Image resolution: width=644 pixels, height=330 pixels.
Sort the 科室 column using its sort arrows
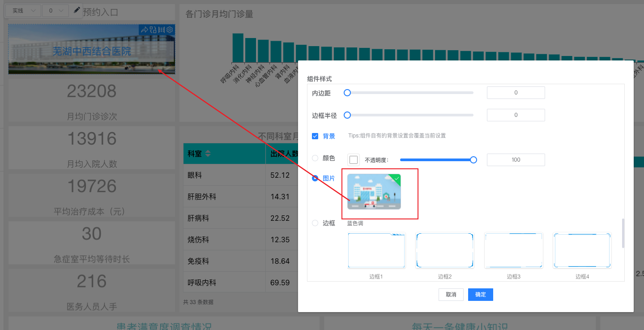(x=208, y=154)
